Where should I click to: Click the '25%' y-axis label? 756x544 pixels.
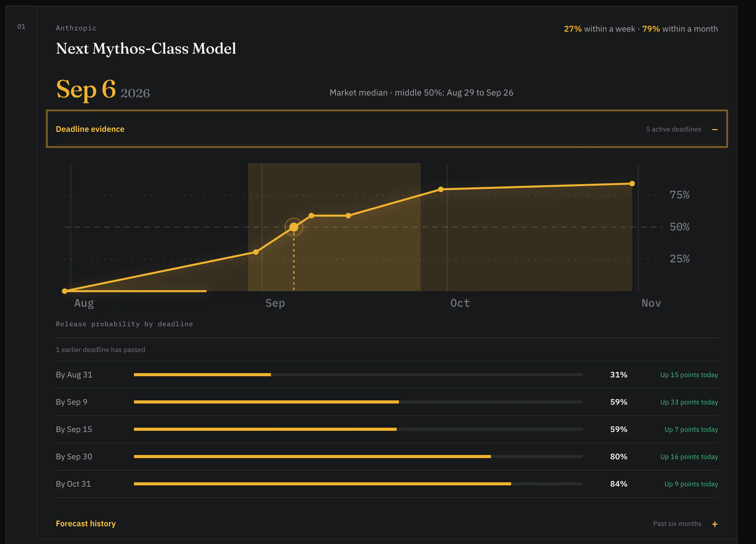coord(679,259)
